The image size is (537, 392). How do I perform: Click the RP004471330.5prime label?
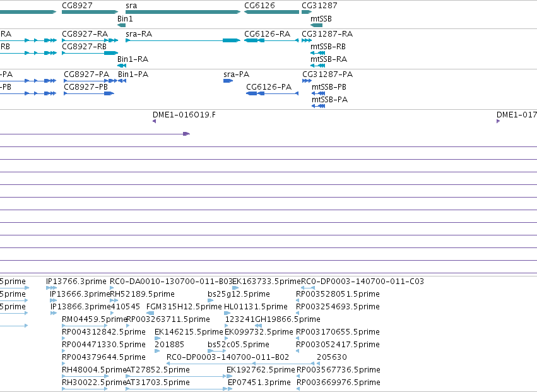click(x=103, y=345)
